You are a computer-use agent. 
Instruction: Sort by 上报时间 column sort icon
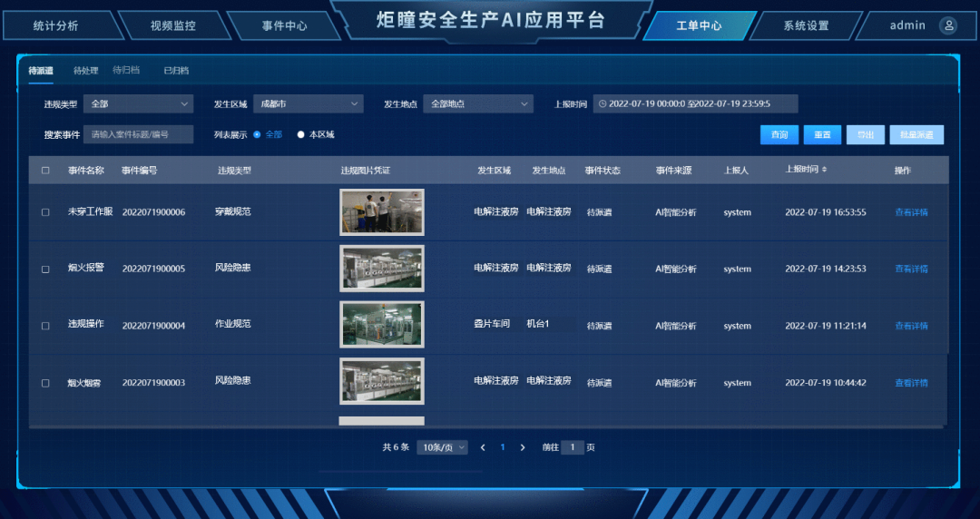pos(824,170)
